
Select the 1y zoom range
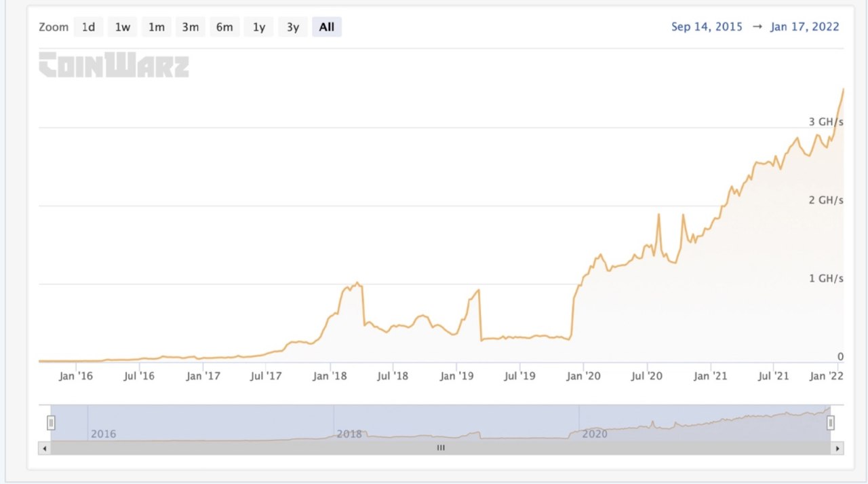tap(258, 27)
